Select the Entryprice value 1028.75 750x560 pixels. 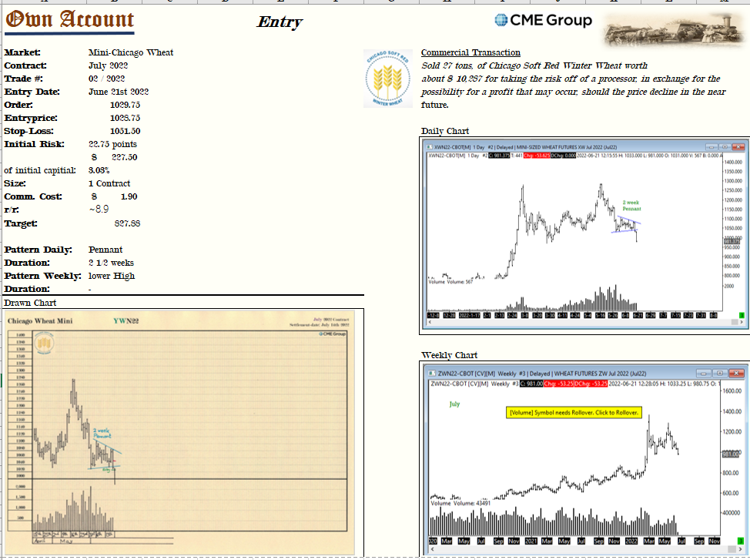pyautogui.click(x=125, y=118)
